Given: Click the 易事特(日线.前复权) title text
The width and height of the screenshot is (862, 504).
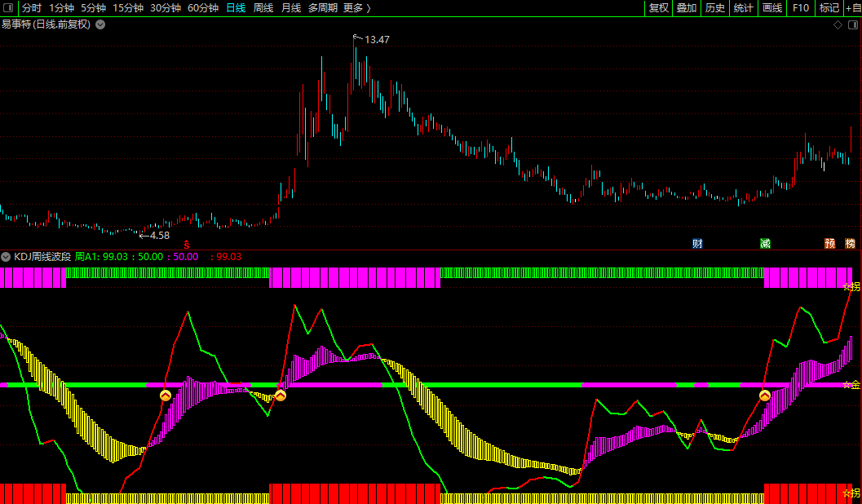Looking at the screenshot, I should click(x=46, y=24).
